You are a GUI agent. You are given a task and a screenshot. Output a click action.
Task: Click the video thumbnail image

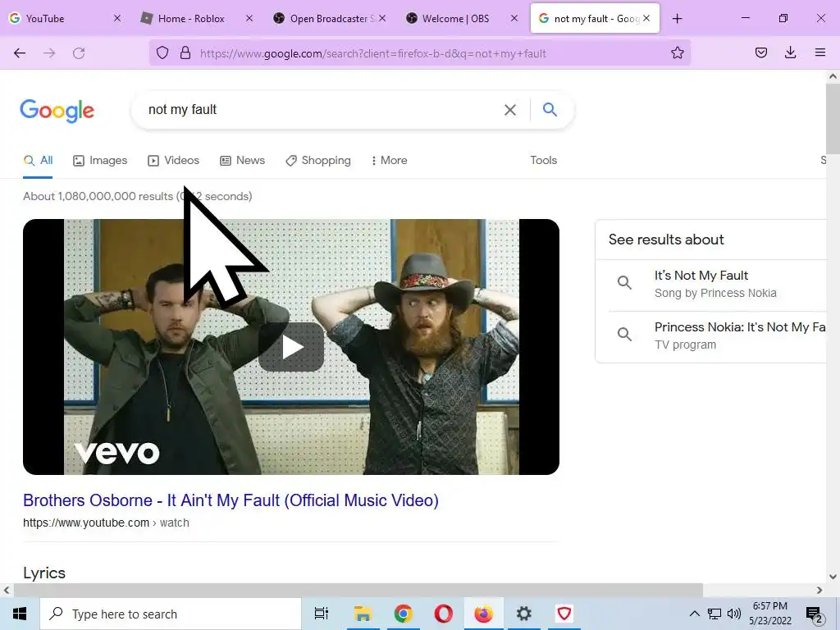(291, 347)
